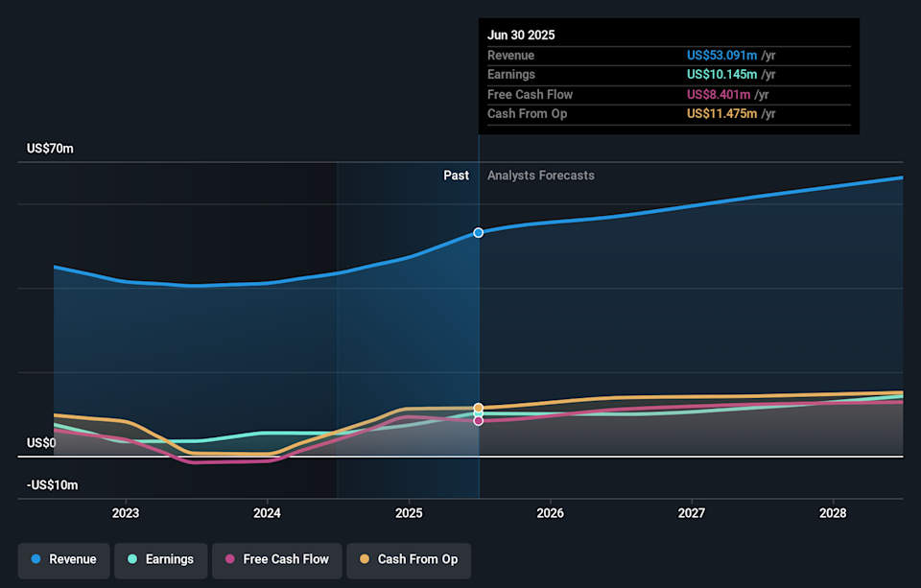This screenshot has height=588, width=921.
Task: Select the 2023 x-axis label
Action: tap(126, 513)
